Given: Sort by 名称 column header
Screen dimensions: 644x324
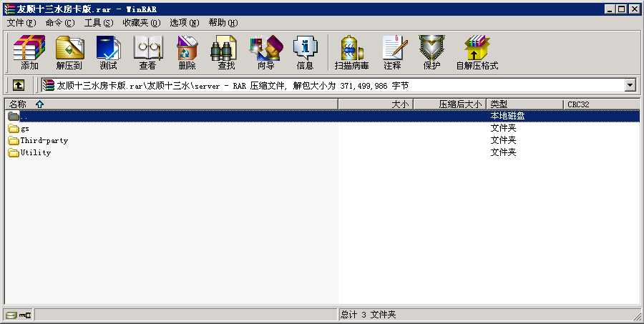Looking at the screenshot, I should [172, 104].
